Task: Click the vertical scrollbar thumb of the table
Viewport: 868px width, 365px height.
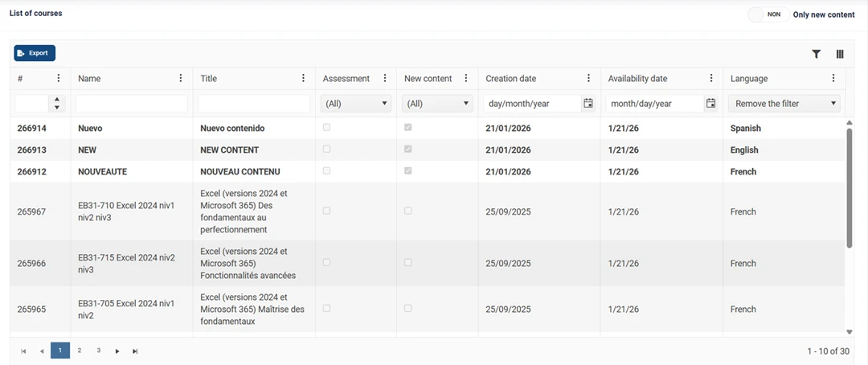Action: (x=850, y=187)
